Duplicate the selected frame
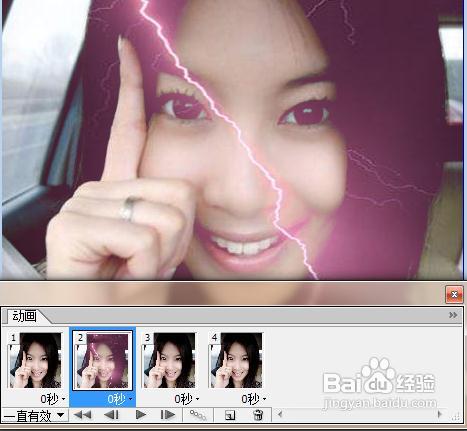467x431 pixels. (230, 415)
